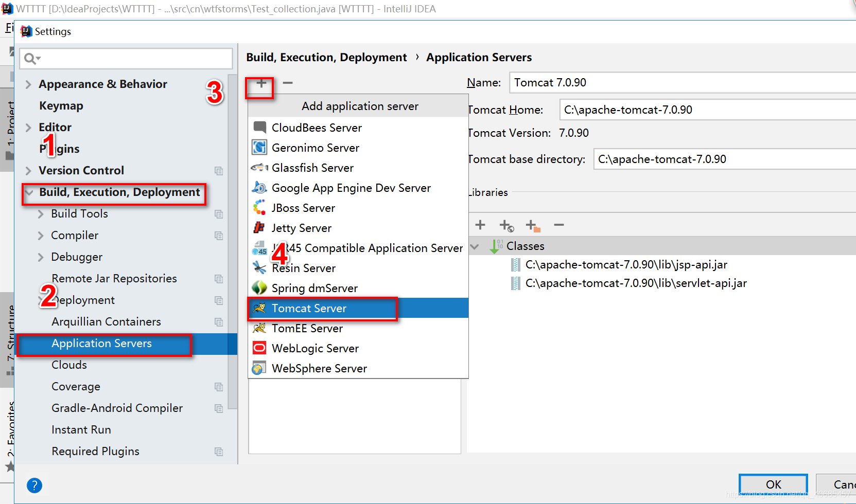Click the add library with orange folder icon
Screen dimensions: 856x504
click(x=533, y=225)
